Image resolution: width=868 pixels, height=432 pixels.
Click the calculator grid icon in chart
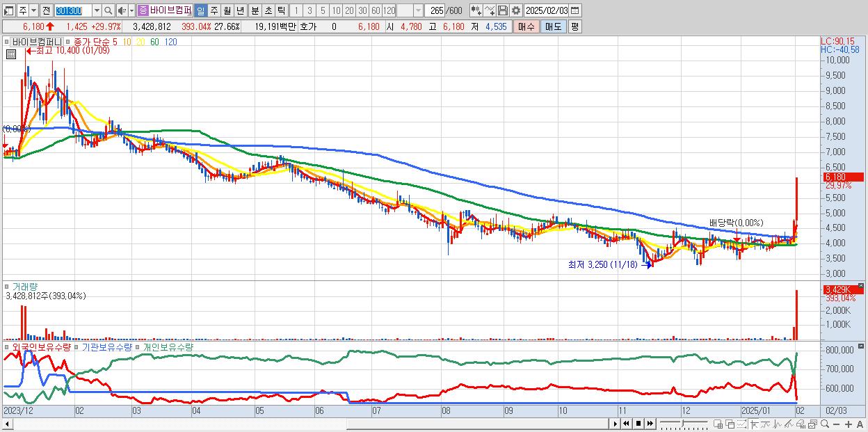[x=10, y=54]
